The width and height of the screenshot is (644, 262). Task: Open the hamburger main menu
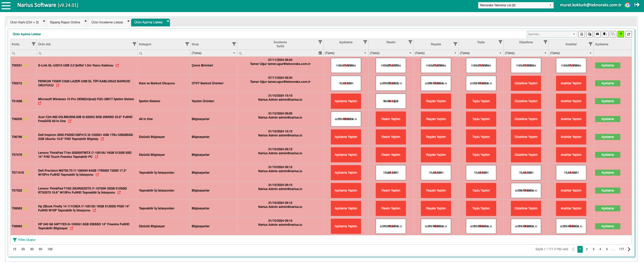coord(6,6)
